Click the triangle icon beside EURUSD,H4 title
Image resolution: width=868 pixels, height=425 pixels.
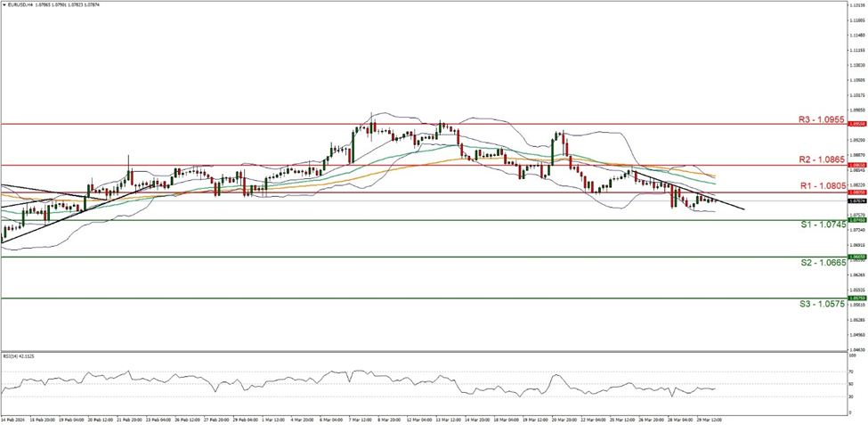coord(4,5)
